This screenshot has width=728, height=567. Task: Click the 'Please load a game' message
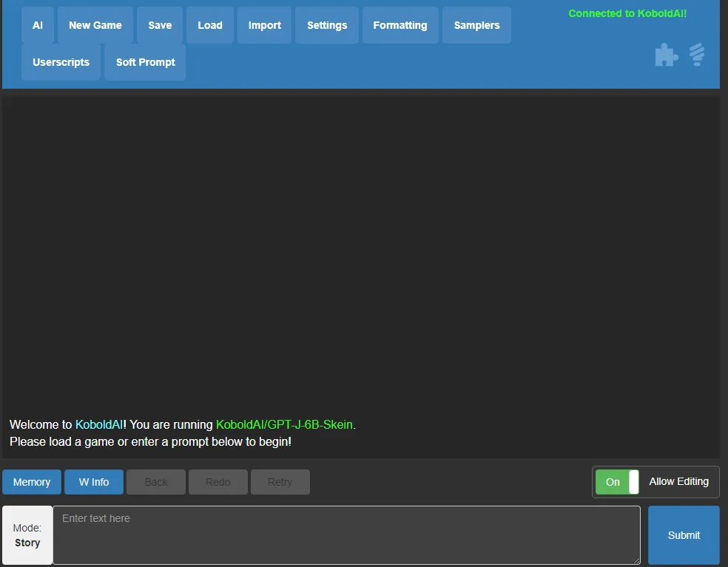pyautogui.click(x=150, y=442)
